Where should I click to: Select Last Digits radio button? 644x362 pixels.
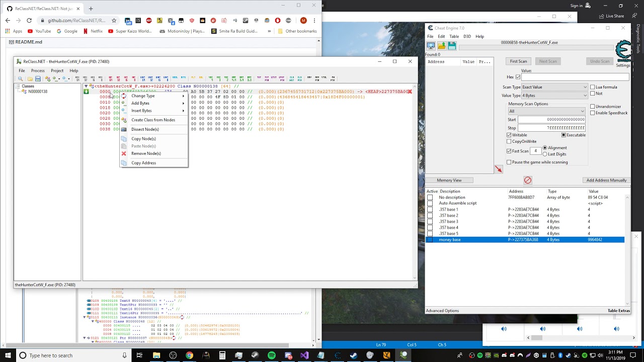coord(545,154)
